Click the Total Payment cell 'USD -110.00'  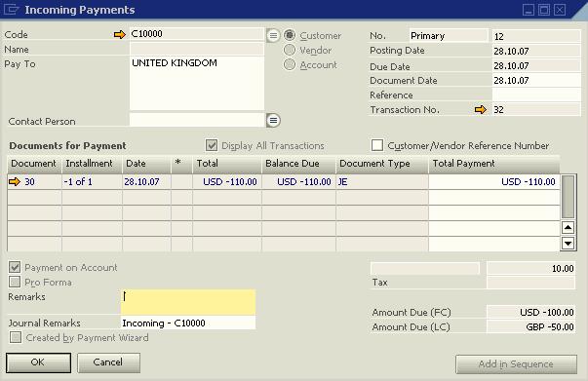coord(494,181)
